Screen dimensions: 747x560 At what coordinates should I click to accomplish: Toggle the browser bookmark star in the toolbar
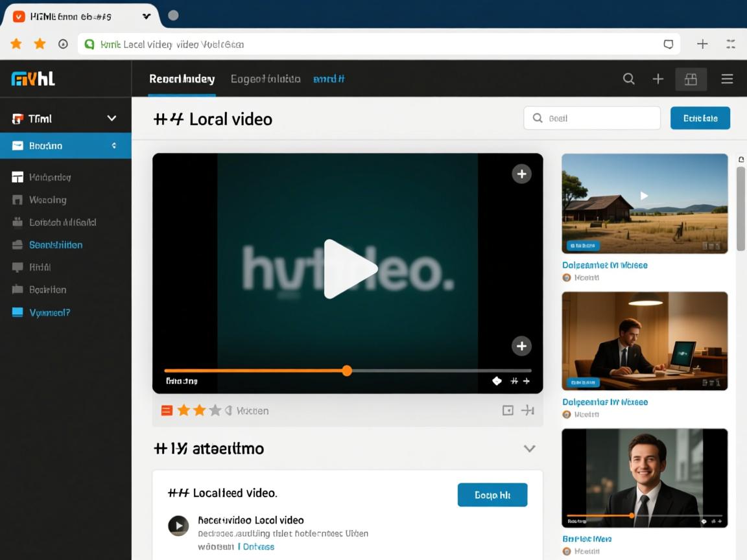40,44
